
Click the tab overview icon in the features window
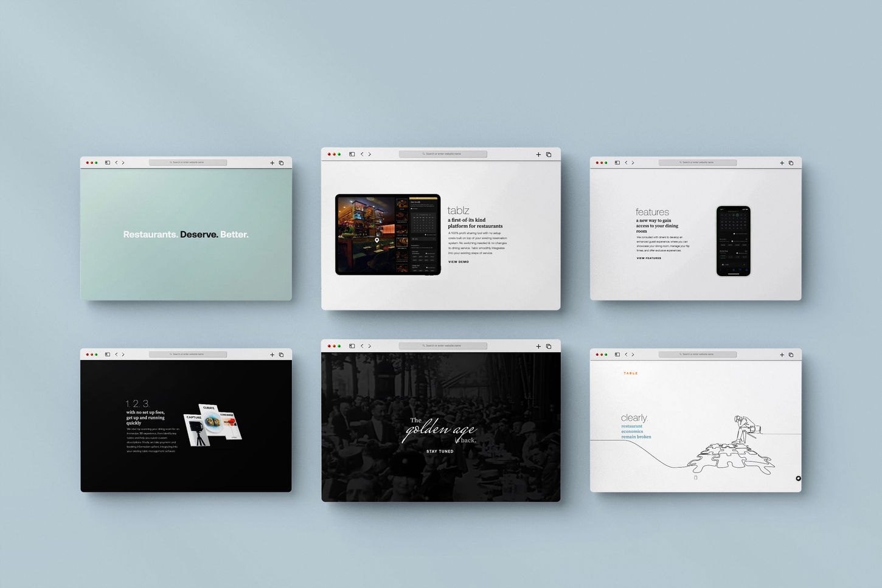pyautogui.click(x=791, y=162)
